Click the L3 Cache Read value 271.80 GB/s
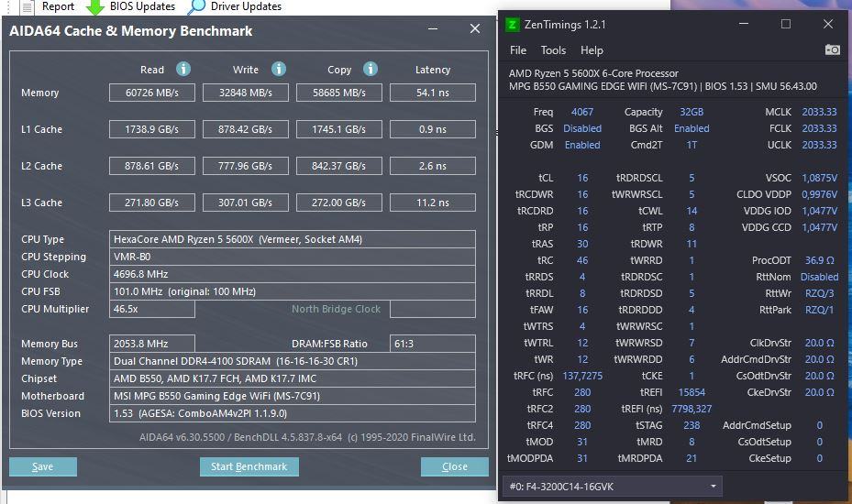Screen dimensions: 852x504 152,203
